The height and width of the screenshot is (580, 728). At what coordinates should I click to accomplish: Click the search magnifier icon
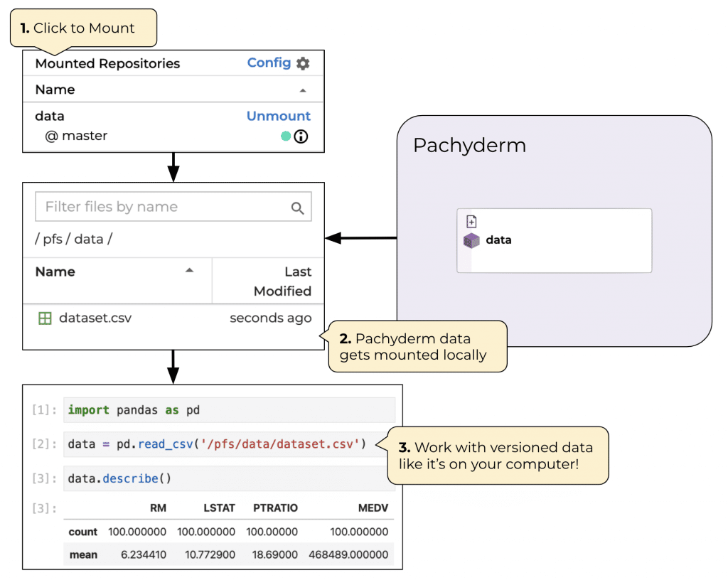click(x=298, y=208)
